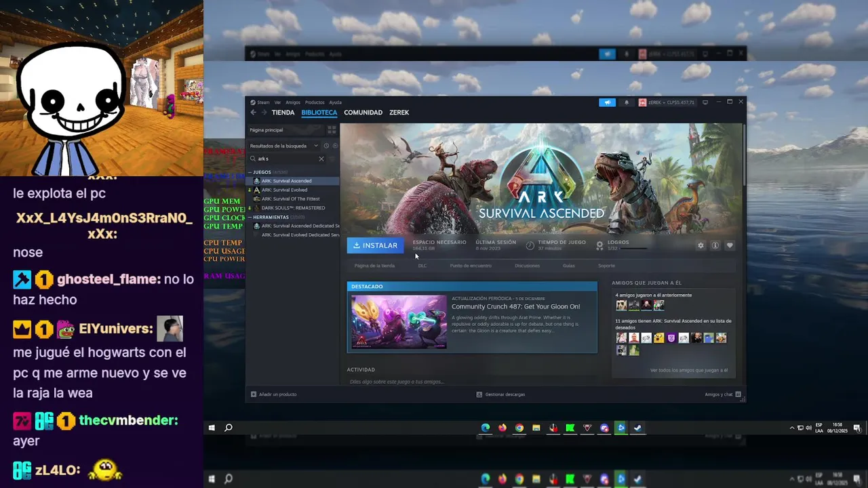Go back with the Steam back arrow

click(x=253, y=113)
